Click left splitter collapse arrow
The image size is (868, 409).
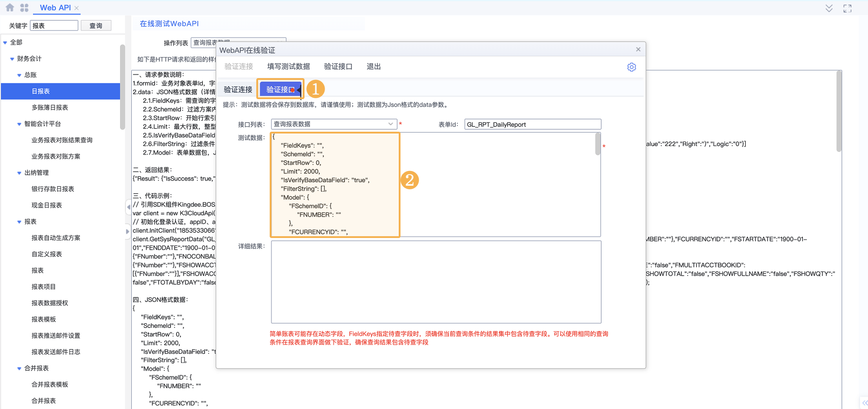[128, 207]
